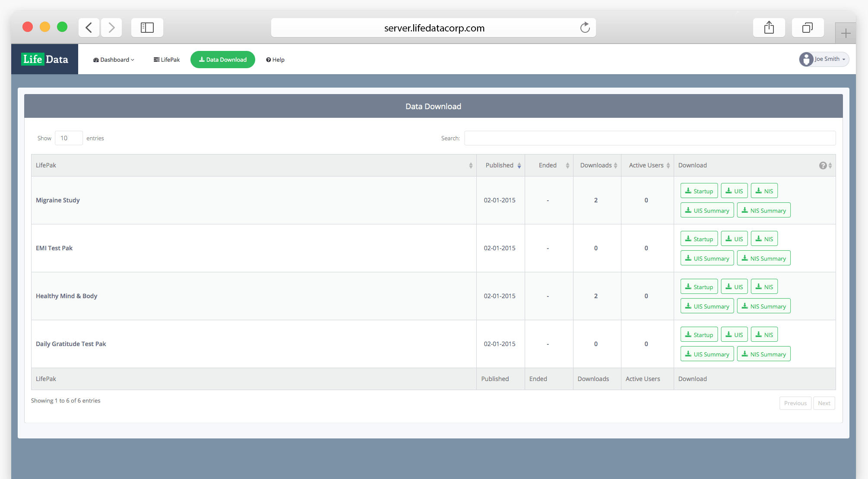Viewport: 868px width, 479px height.
Task: Download NIS Summary for Daily Gratitude Test Pak
Action: 763,354
